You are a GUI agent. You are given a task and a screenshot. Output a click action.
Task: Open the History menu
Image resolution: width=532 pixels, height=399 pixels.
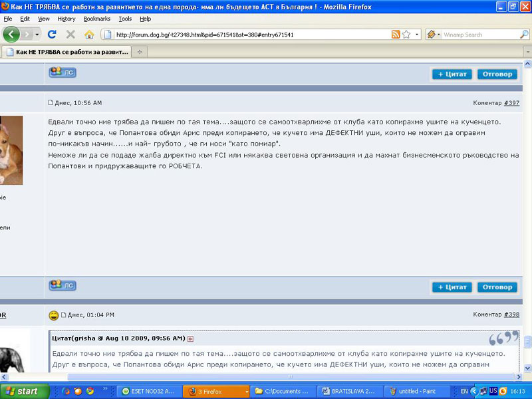[66, 19]
